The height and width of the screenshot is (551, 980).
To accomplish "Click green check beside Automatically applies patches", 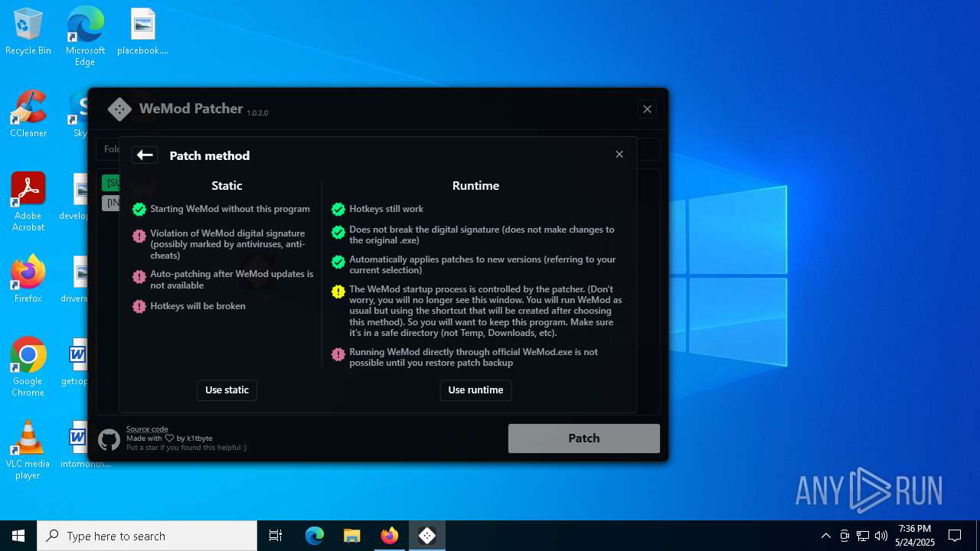I will point(338,262).
